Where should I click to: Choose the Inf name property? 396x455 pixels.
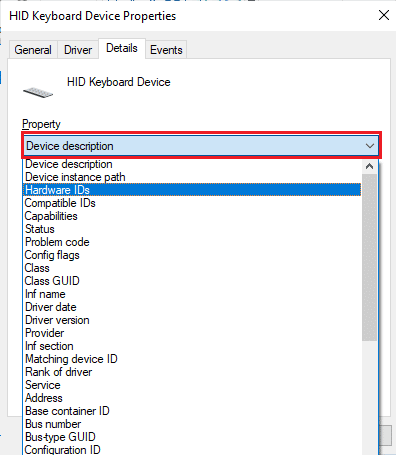tap(192, 294)
